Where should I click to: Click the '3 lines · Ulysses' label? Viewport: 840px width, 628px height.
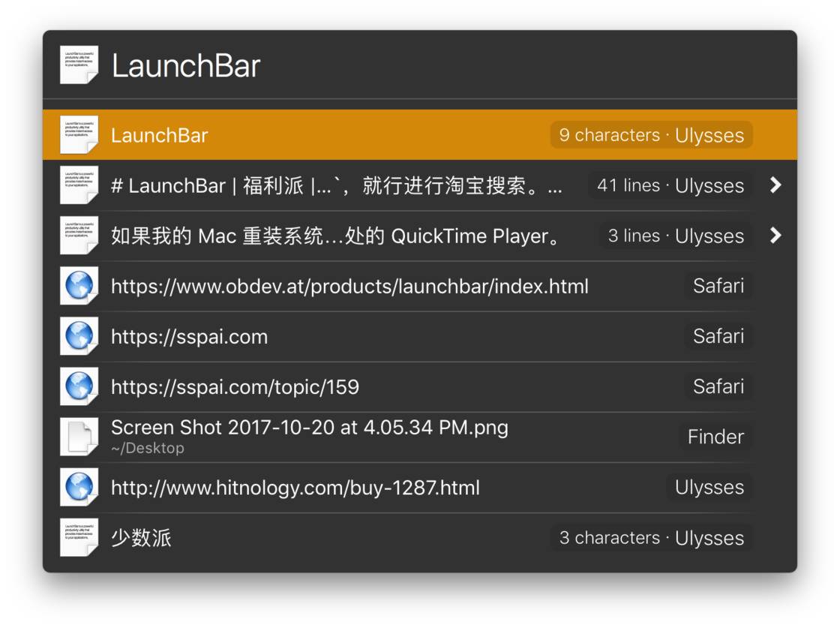point(676,236)
